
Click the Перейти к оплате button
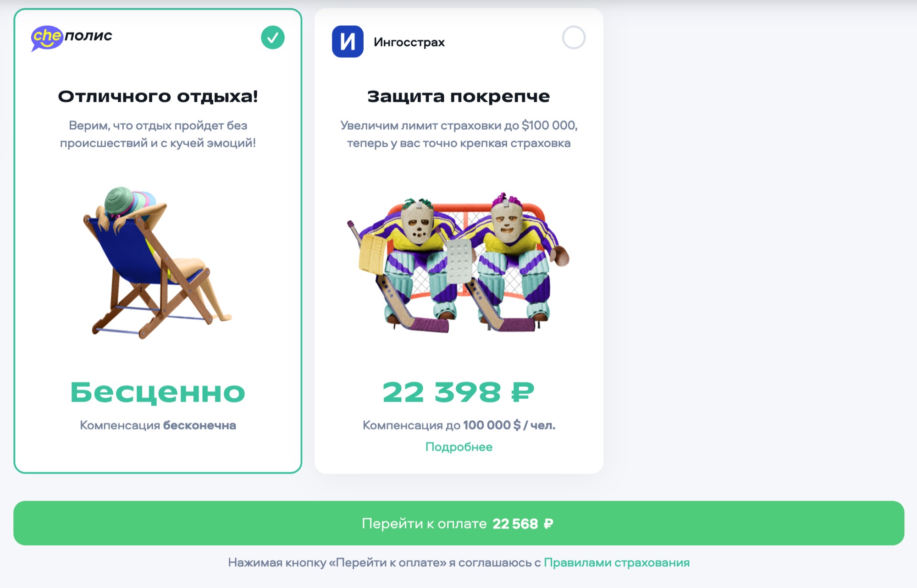pos(458,523)
